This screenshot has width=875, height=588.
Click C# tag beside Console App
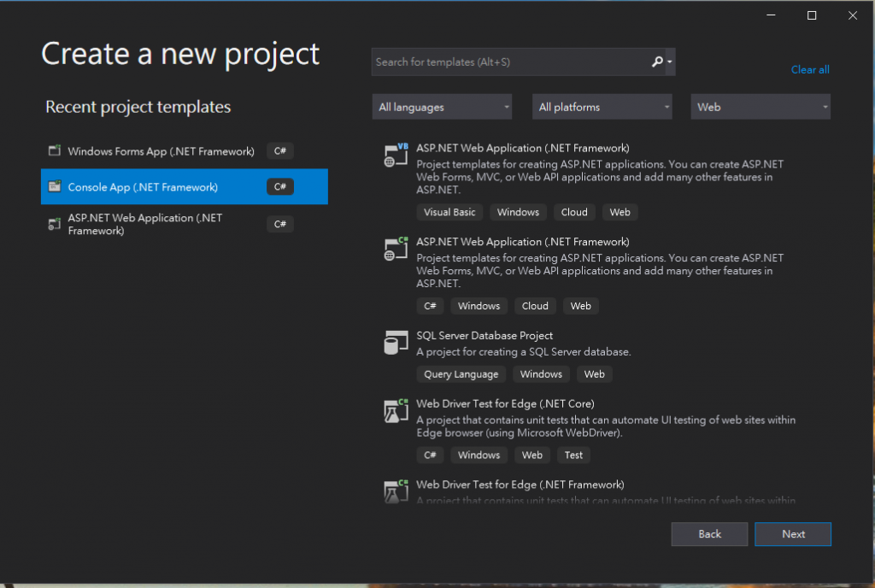[x=280, y=186]
